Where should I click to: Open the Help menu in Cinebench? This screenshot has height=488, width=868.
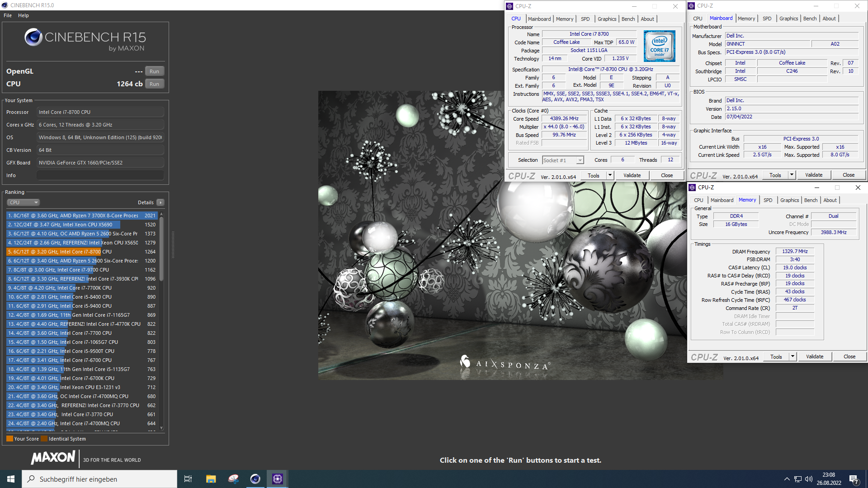click(24, 15)
